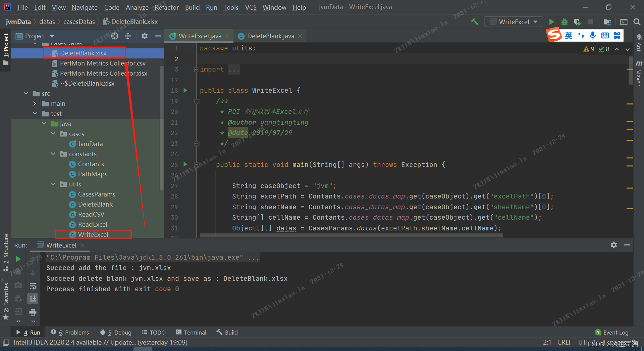Select ReadCSV class in utils
This screenshot has width=644, height=351.
[91, 214]
